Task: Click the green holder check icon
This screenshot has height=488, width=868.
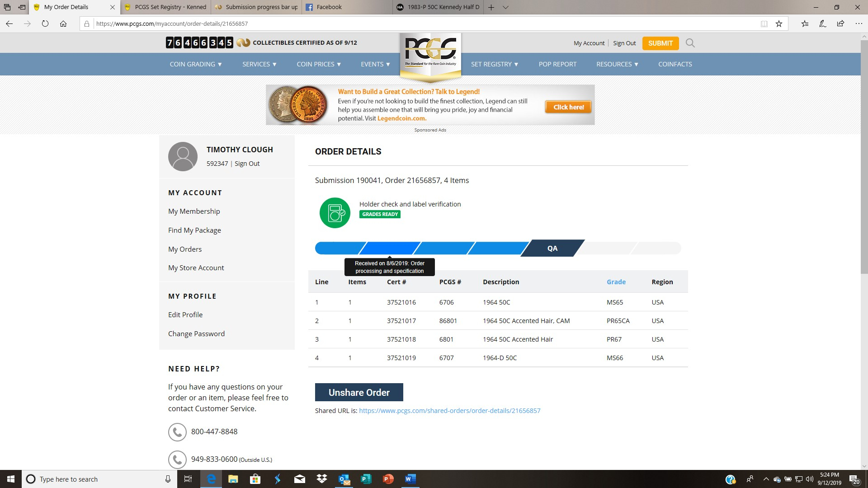Action: point(335,213)
